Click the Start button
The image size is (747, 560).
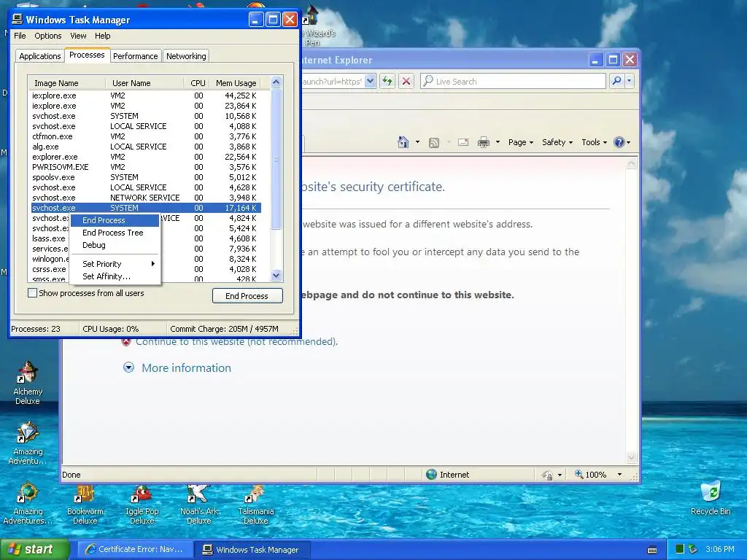point(34,549)
